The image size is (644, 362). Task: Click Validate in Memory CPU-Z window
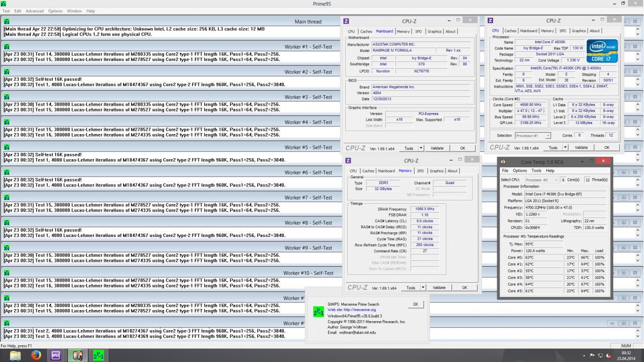point(439,287)
